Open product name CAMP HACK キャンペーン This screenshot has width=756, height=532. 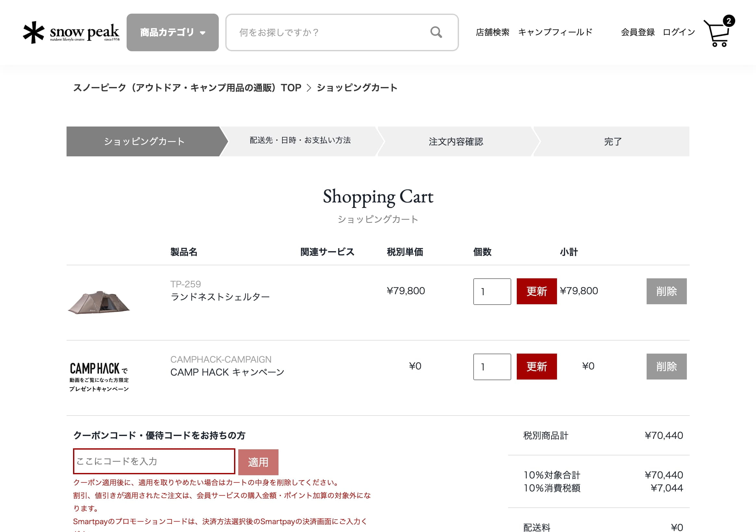[x=227, y=372]
